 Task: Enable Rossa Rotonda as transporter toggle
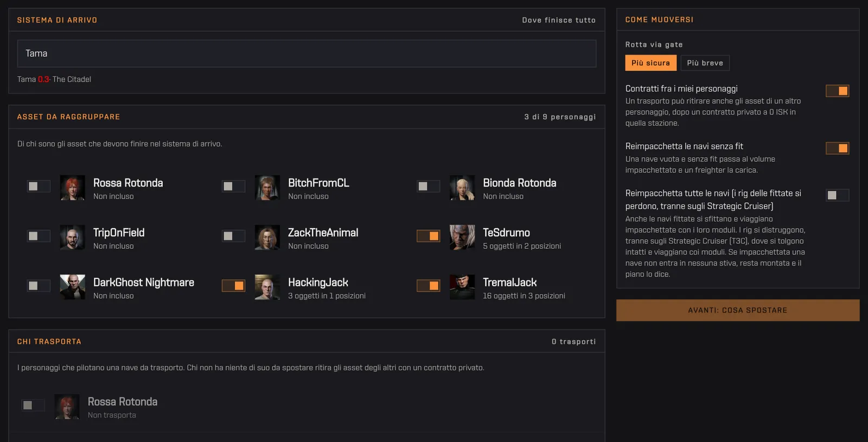(33, 405)
